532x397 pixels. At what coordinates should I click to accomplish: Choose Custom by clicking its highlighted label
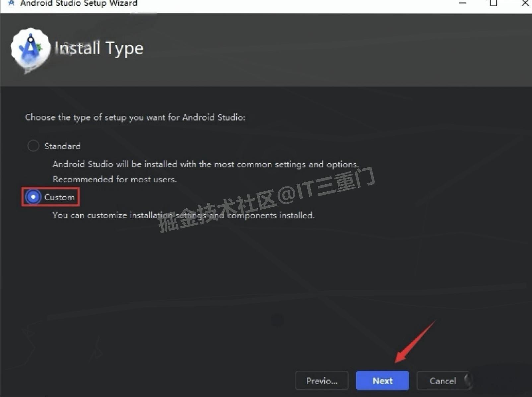pyautogui.click(x=60, y=197)
